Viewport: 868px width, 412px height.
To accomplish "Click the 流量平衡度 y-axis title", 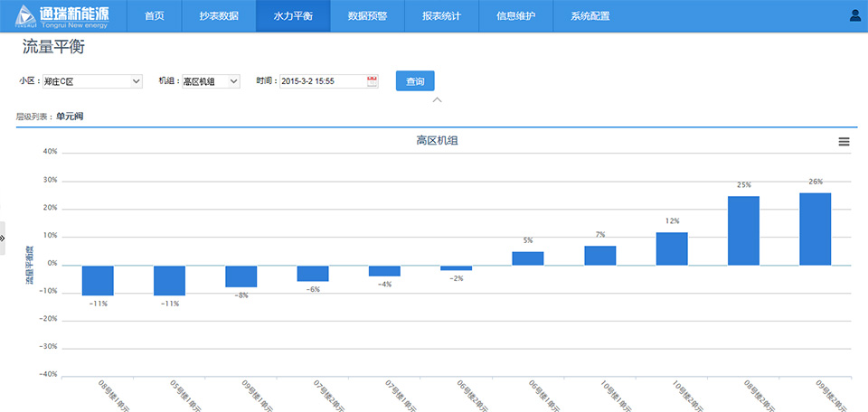I will (29, 265).
